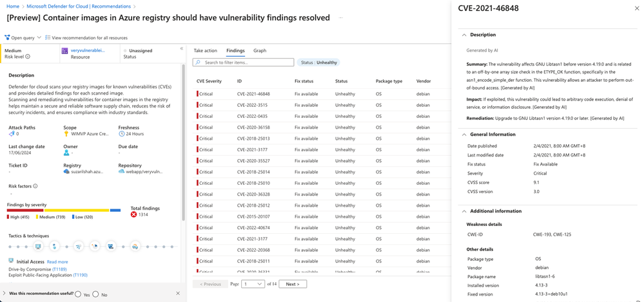
Task: Select Yes for was this recommendation useful
Action: point(77,294)
